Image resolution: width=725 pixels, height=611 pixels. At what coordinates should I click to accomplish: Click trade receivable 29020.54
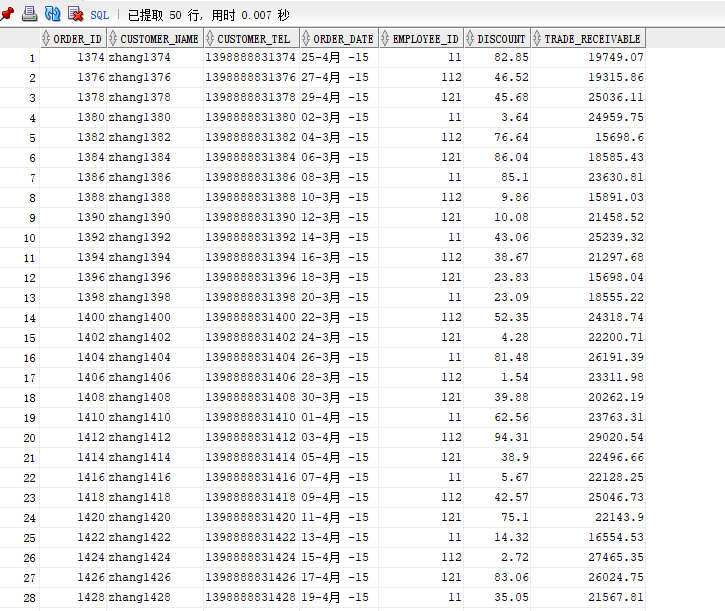[x=588, y=437]
